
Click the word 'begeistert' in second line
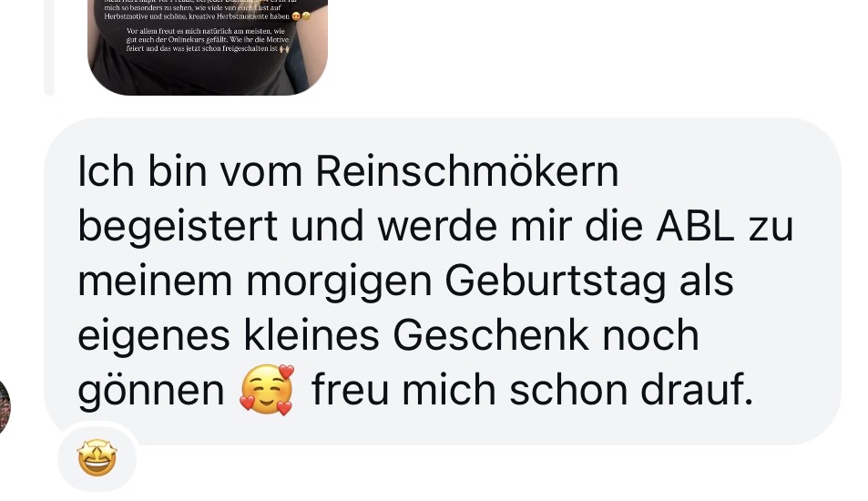click(178, 227)
